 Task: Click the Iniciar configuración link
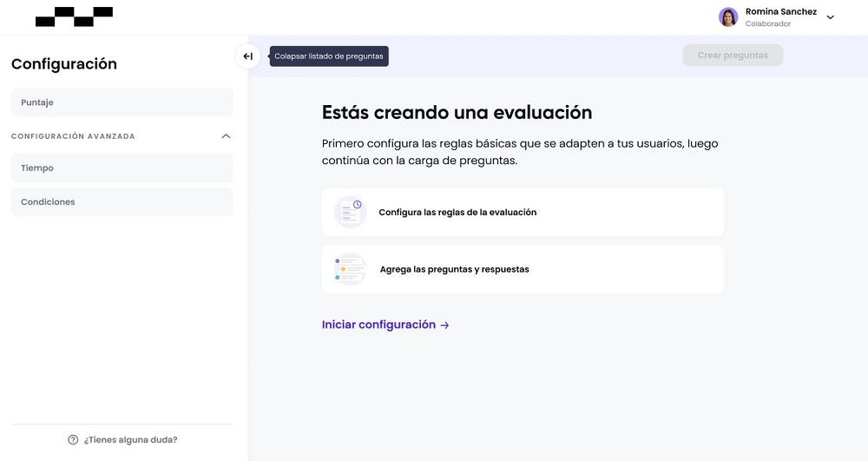pyautogui.click(x=385, y=325)
